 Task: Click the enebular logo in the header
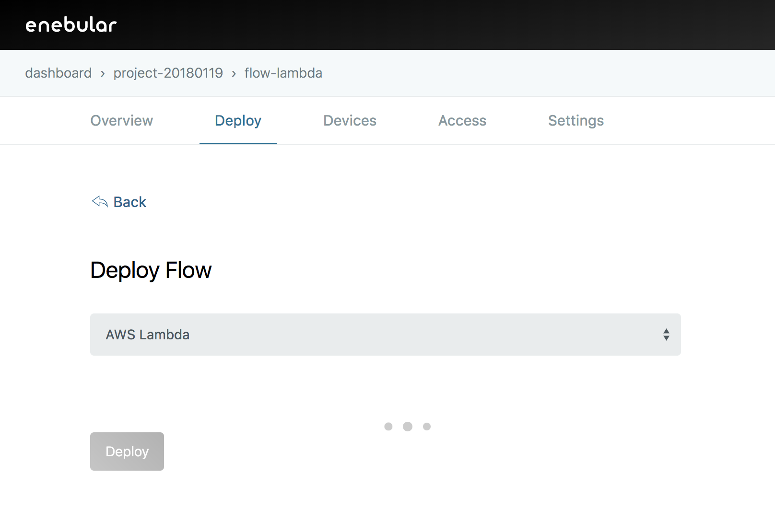71,25
